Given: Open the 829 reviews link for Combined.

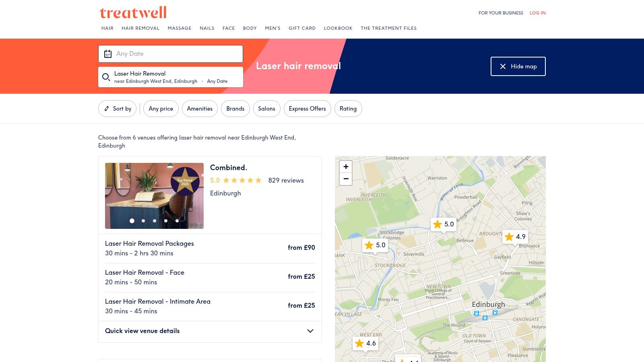Looking at the screenshot, I should [x=286, y=181].
